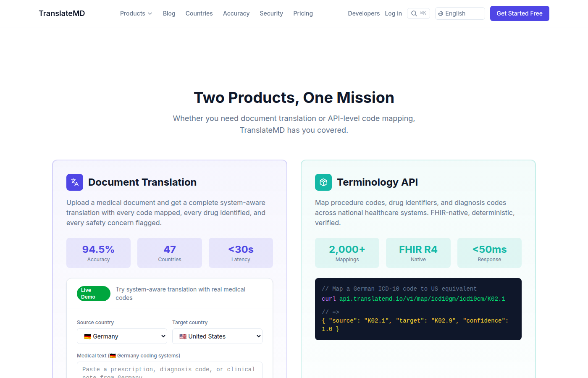This screenshot has height=378, width=588.
Task: Open the English language selector
Action: [460, 13]
